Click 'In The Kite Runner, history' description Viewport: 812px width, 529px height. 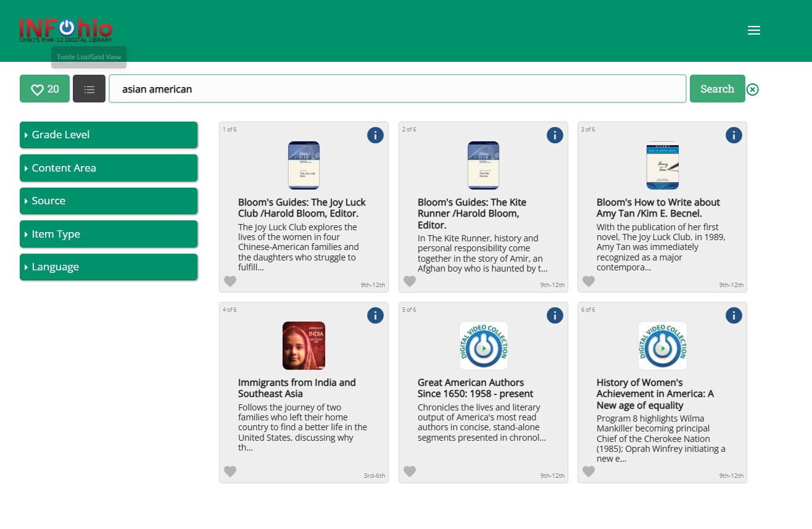pyautogui.click(x=483, y=253)
